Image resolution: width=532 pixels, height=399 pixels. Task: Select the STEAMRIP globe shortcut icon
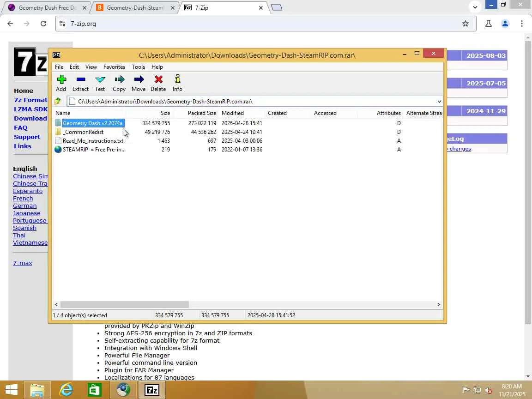[58, 149]
